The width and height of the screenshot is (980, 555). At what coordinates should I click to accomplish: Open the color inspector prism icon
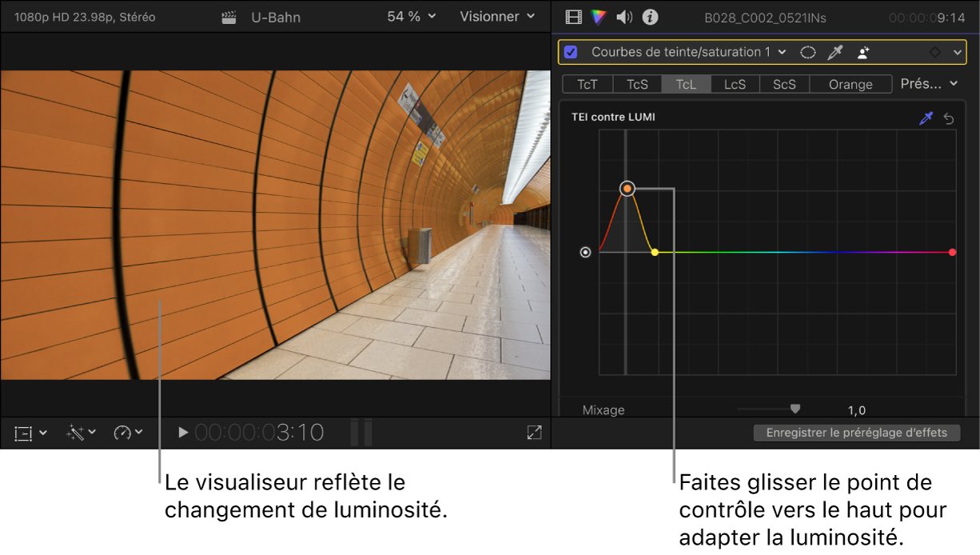(598, 16)
